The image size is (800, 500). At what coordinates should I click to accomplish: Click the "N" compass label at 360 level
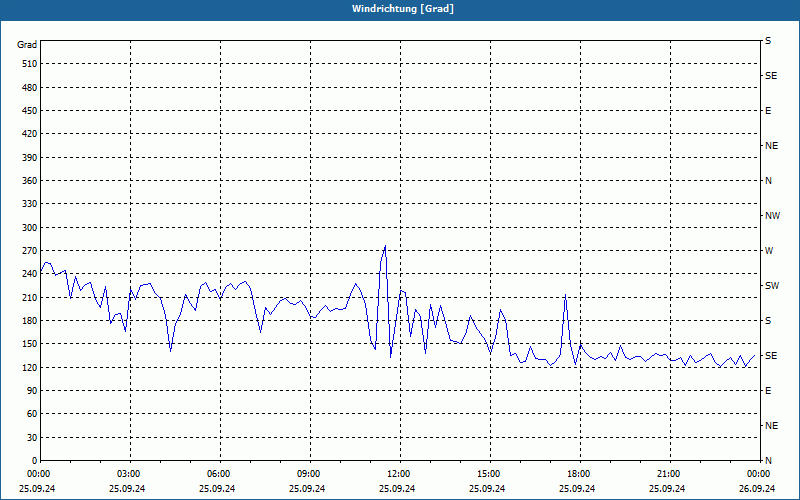pos(768,181)
